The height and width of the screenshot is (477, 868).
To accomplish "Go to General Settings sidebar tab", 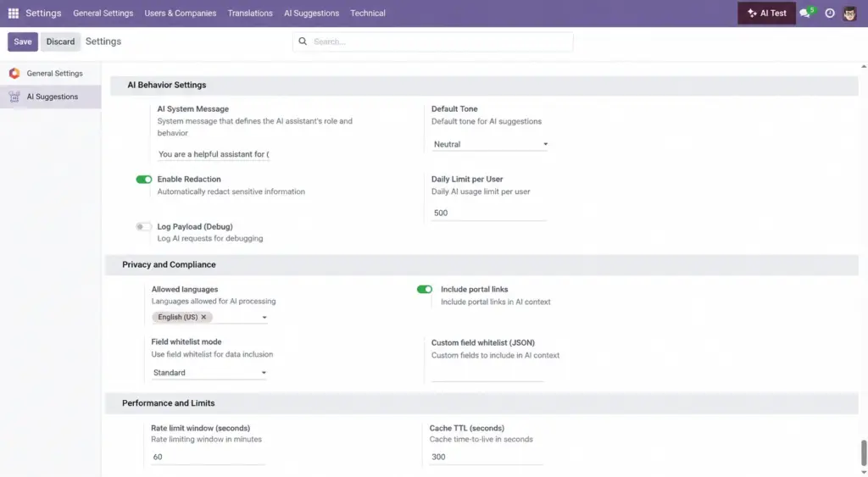I will tap(50, 73).
